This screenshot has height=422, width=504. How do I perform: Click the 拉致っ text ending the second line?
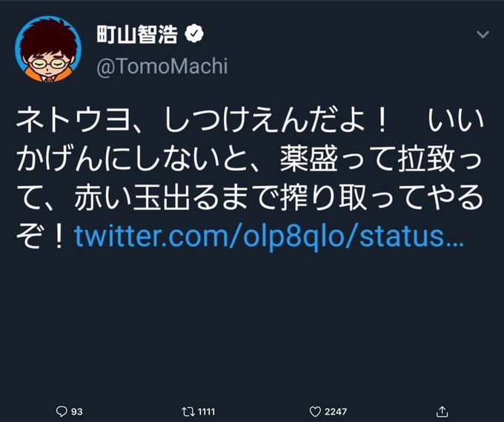pos(440,159)
